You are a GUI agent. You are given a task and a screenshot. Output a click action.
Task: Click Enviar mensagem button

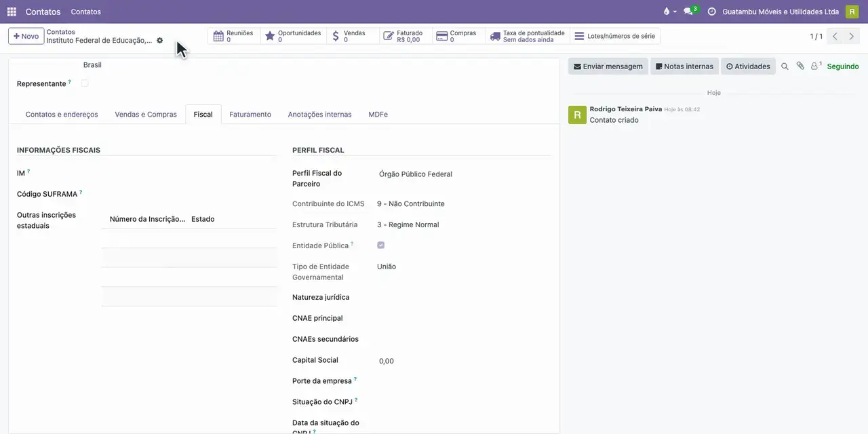point(608,66)
